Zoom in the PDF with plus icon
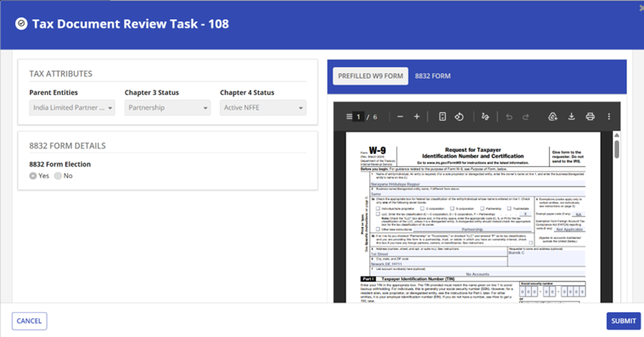This screenshot has height=337, width=644. point(417,117)
